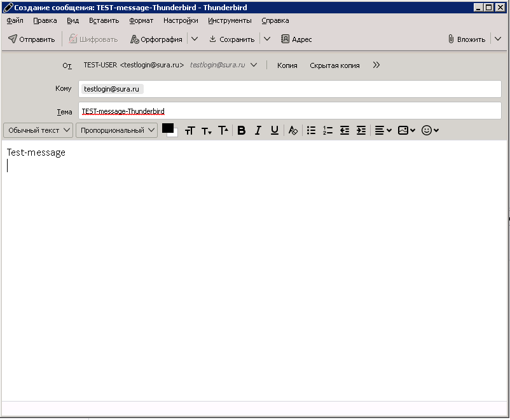The width and height of the screenshot is (510, 420).
Task: Toggle italic text formatting
Action: [258, 130]
